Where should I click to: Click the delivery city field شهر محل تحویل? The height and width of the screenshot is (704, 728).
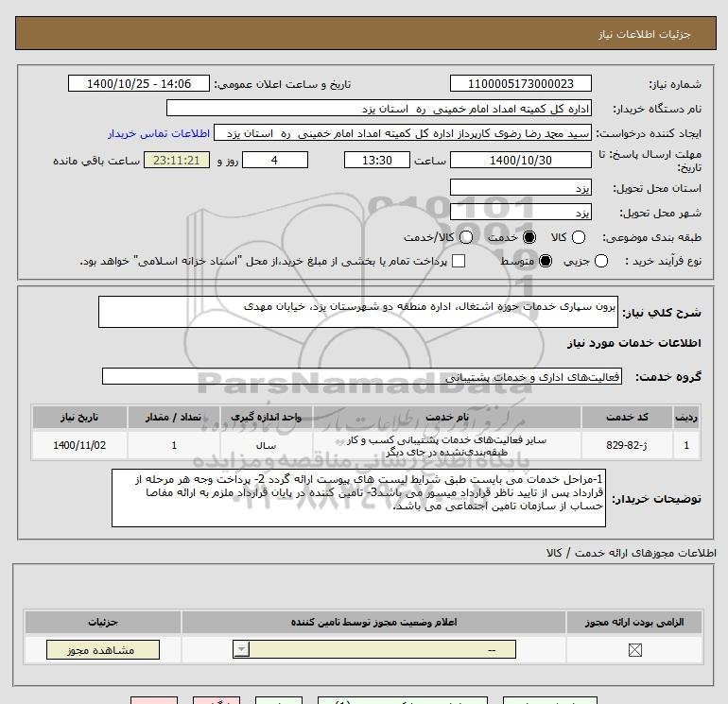coord(520,212)
